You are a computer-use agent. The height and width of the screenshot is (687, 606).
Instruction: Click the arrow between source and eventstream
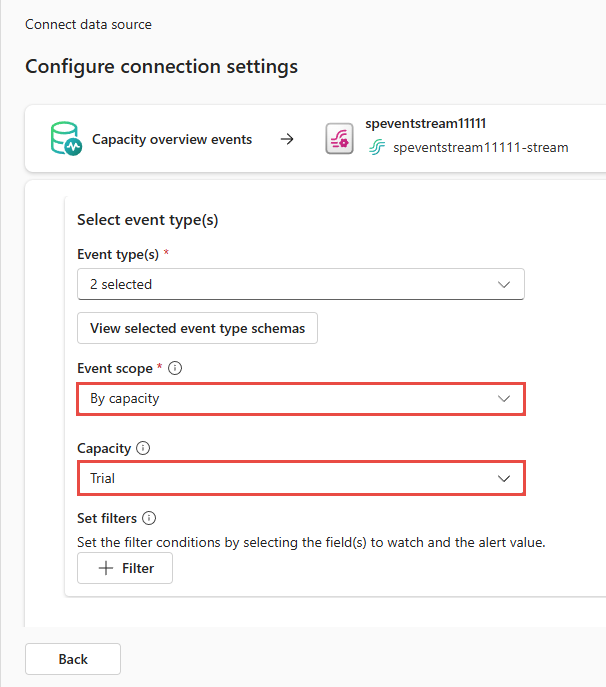coord(287,139)
